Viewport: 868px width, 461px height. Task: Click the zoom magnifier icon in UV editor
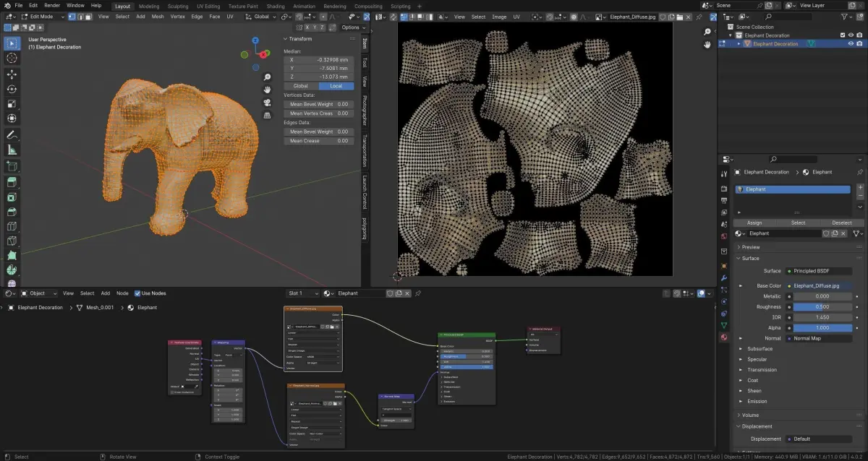click(707, 32)
